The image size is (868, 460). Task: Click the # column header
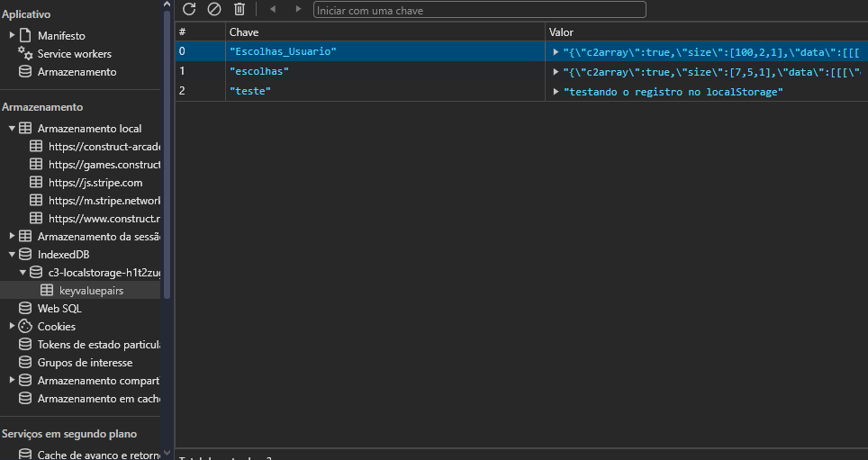[x=201, y=32]
